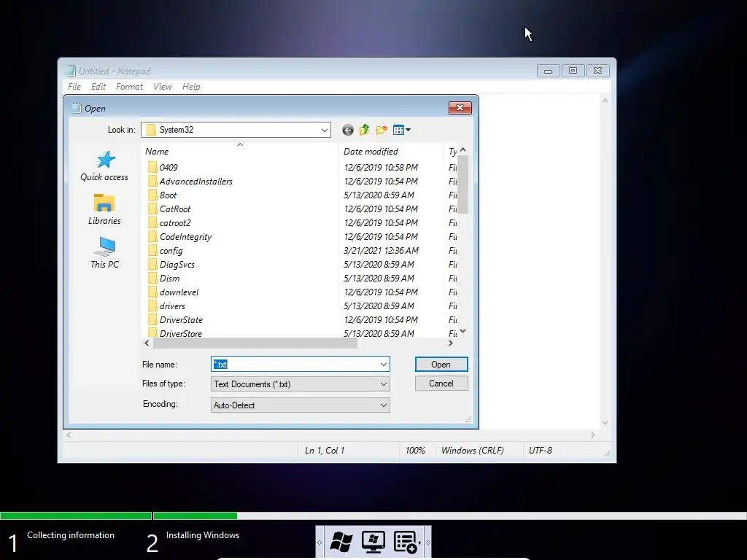The height and width of the screenshot is (560, 747).
Task: Click the Windows flag icon in bottom toolbar
Action: (341, 542)
